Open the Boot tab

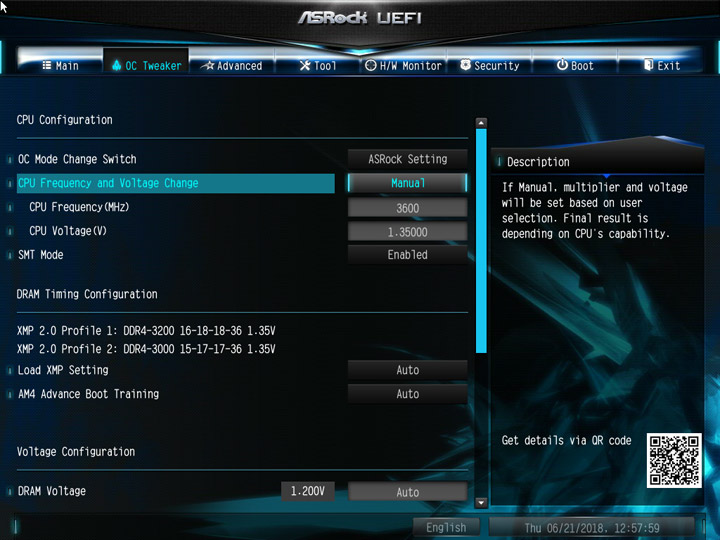point(575,66)
